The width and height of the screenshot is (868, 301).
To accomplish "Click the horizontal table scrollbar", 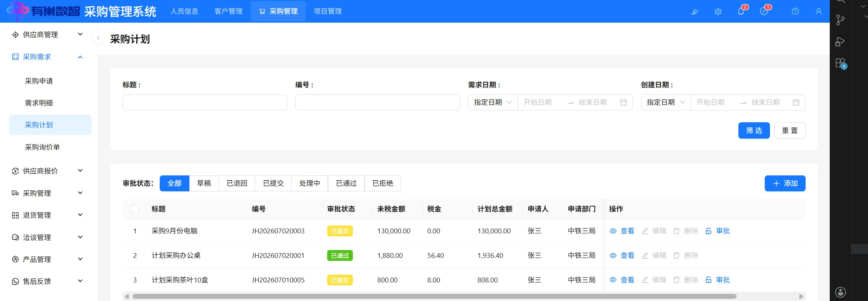I will (434, 297).
